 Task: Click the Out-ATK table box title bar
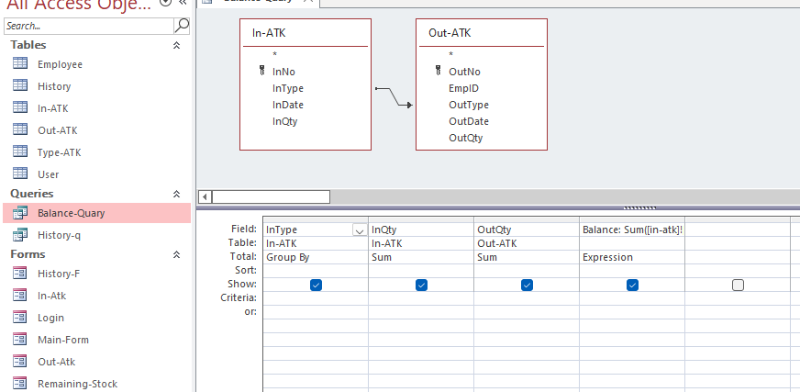click(481, 33)
